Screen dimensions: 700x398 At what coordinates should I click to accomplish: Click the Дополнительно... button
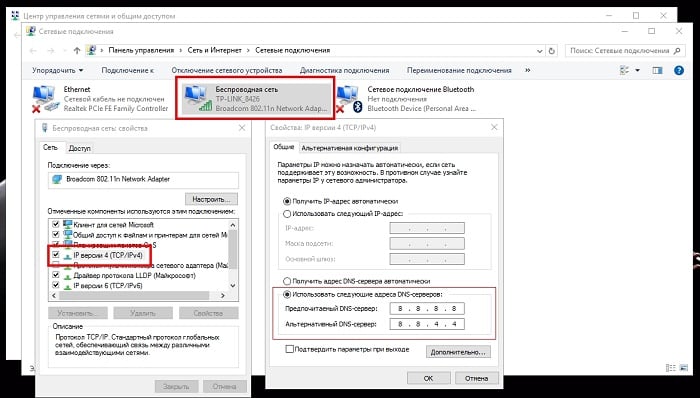coord(458,352)
